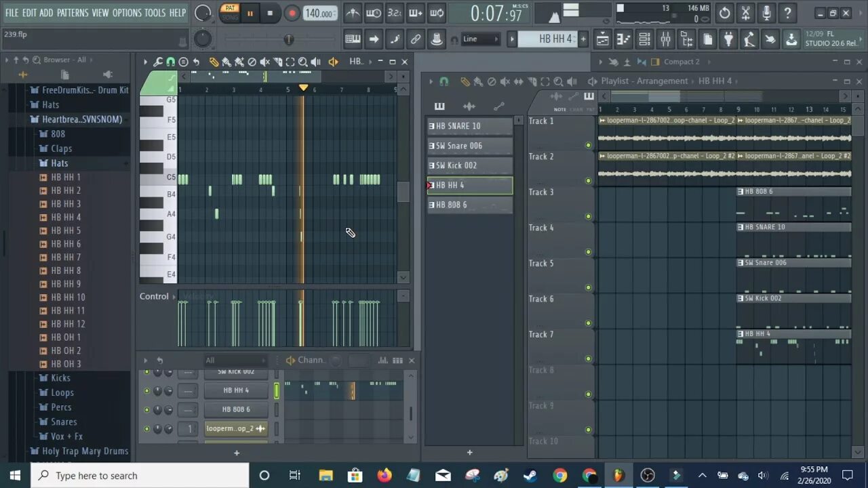This screenshot has width=868, height=488.
Task: Mute the HB HH 4 channel
Action: [146, 390]
